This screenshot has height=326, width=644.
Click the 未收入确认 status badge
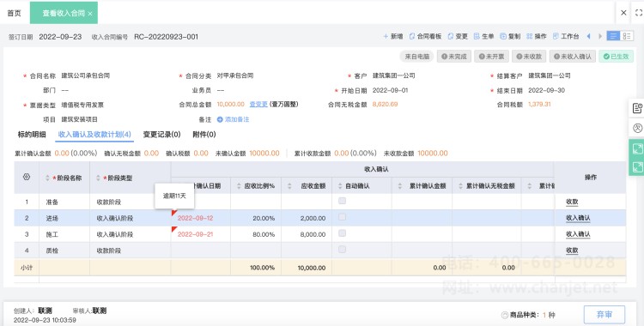572,57
